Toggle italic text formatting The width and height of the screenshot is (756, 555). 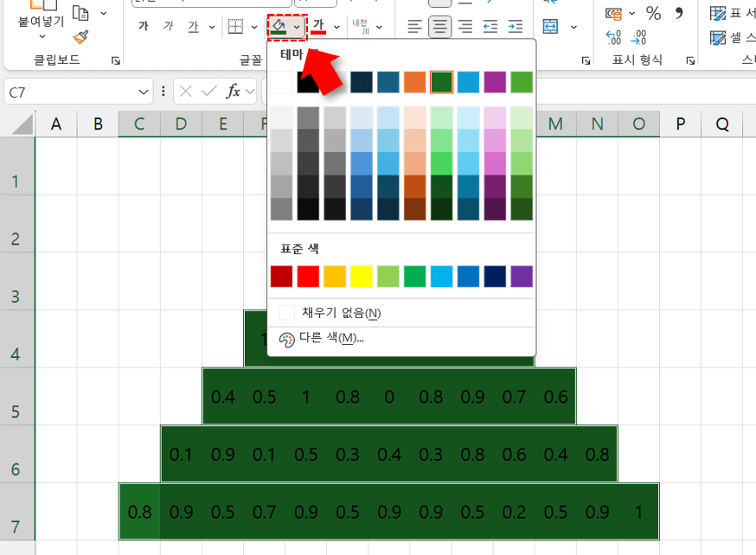168,27
